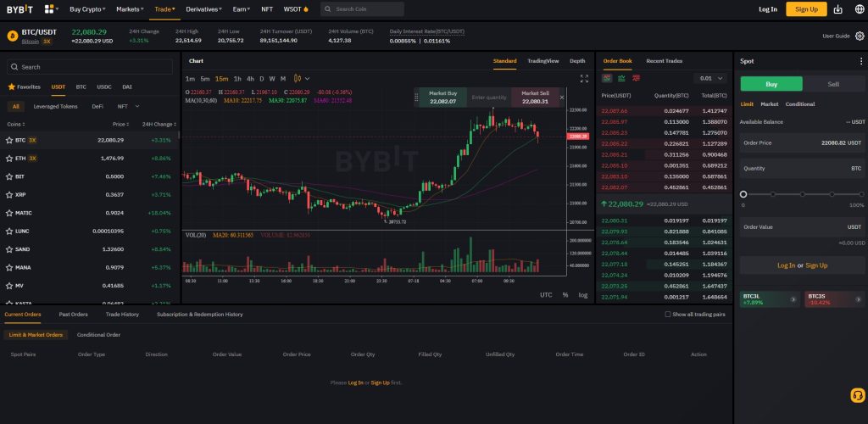Enable Show all trading pairs checkbox

click(668, 315)
